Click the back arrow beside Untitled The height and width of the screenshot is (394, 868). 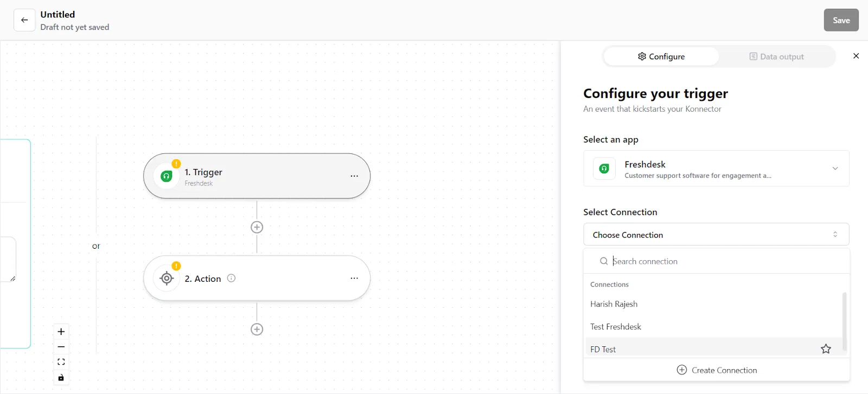pyautogui.click(x=24, y=20)
